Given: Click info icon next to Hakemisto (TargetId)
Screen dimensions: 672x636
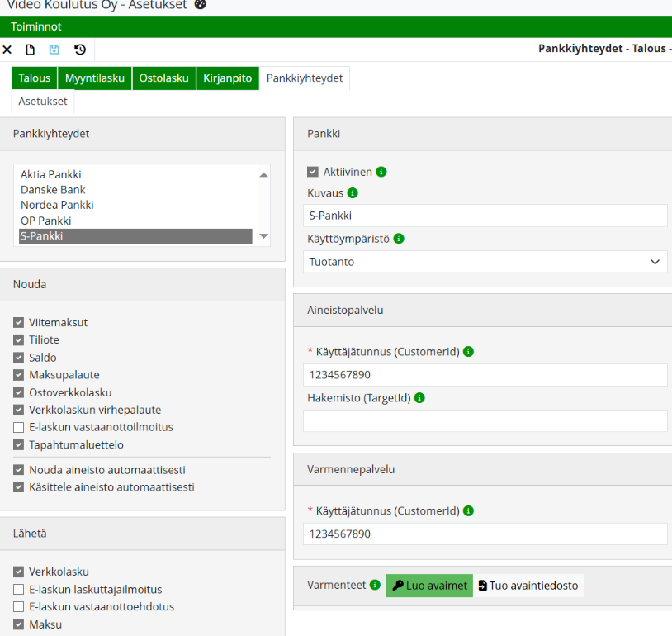Looking at the screenshot, I should click(x=419, y=397).
